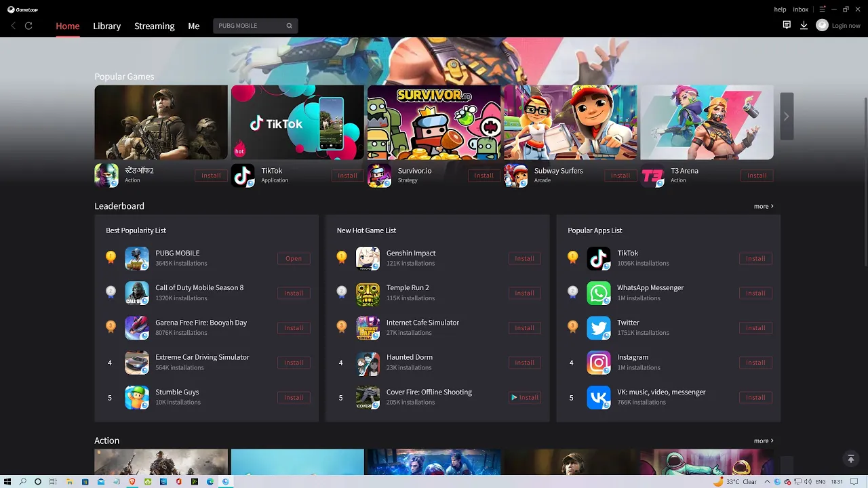Image resolution: width=868 pixels, height=488 pixels.
Task: Open VK app icon
Action: 599,397
